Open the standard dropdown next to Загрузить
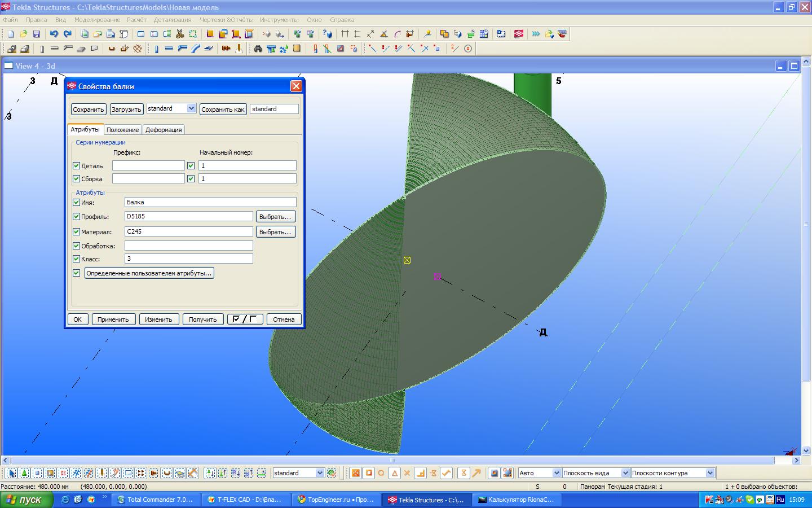Screen dimensions: 812x508 191,108
